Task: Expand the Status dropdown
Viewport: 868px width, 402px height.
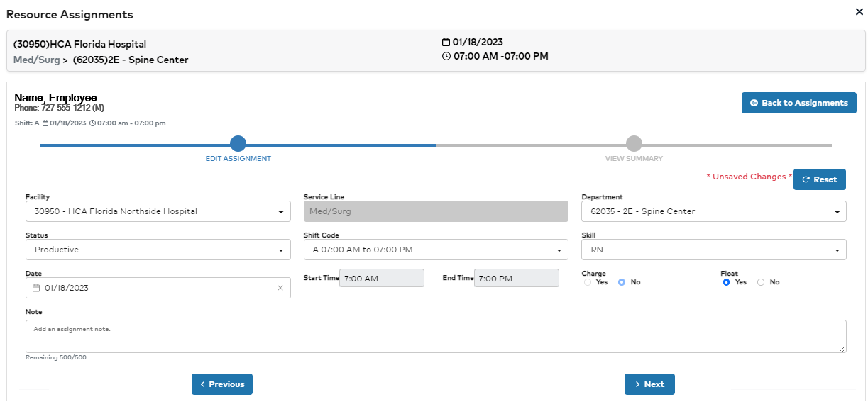Action: coord(158,250)
